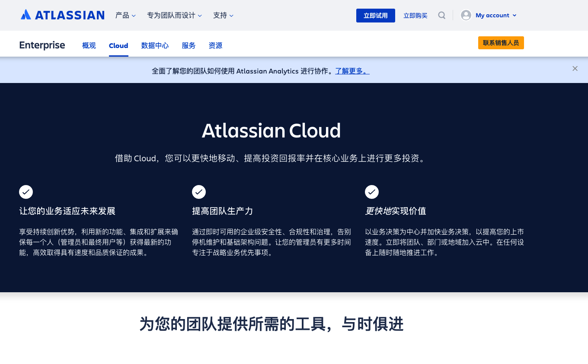Click the 联系销售人员 button
The image size is (588, 364).
501,43
